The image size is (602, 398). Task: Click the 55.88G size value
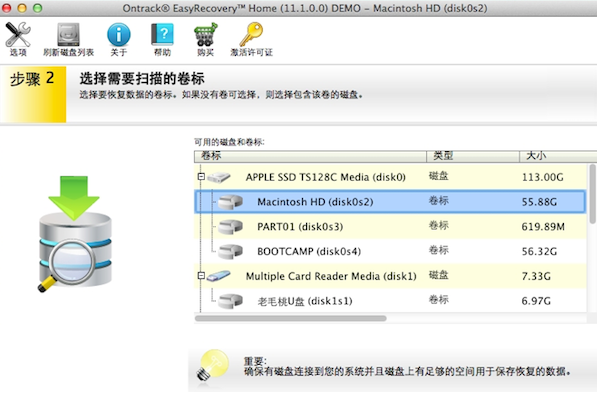[539, 202]
